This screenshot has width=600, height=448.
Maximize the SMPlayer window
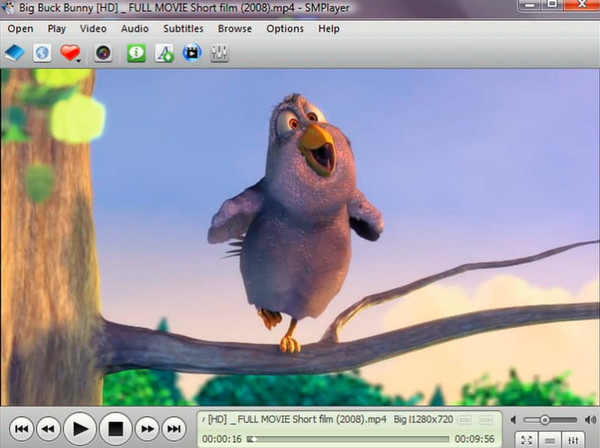[553, 5]
